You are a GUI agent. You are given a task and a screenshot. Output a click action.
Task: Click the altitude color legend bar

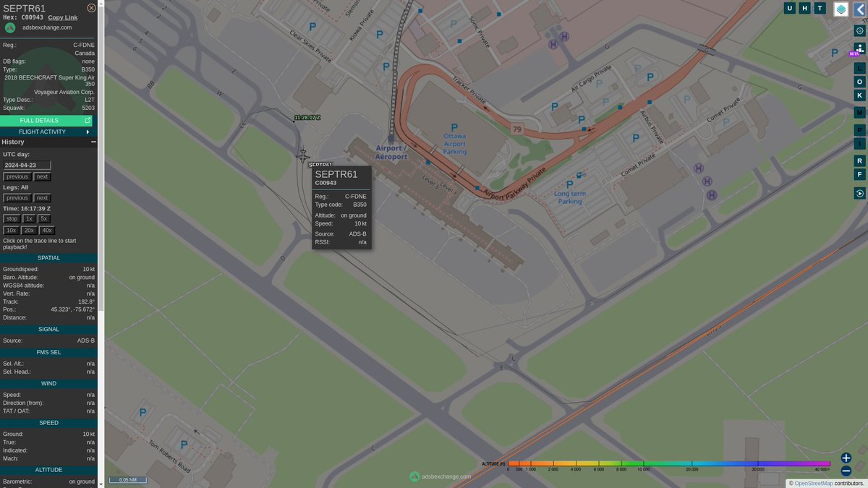[x=669, y=463]
